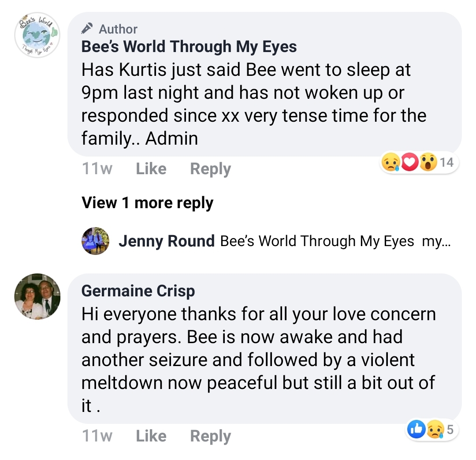This screenshot has height=460, width=476.
Task: Expand Jenny Round's truncated reply text
Action: click(x=436, y=241)
